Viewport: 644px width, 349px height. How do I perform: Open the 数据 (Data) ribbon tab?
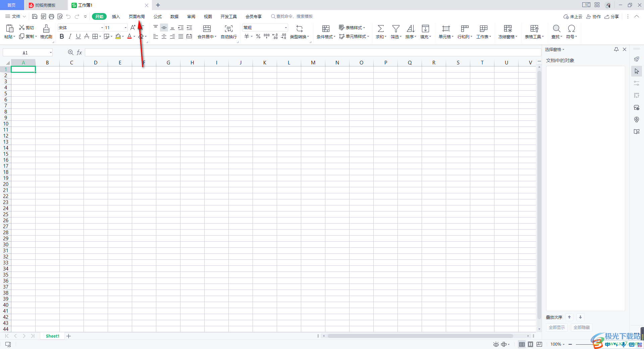coord(174,16)
